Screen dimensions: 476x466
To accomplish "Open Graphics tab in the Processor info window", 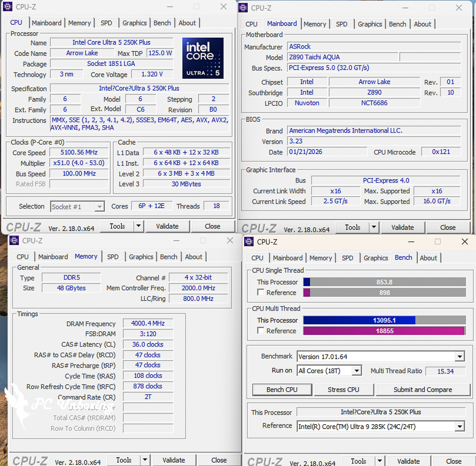I will click(x=134, y=23).
